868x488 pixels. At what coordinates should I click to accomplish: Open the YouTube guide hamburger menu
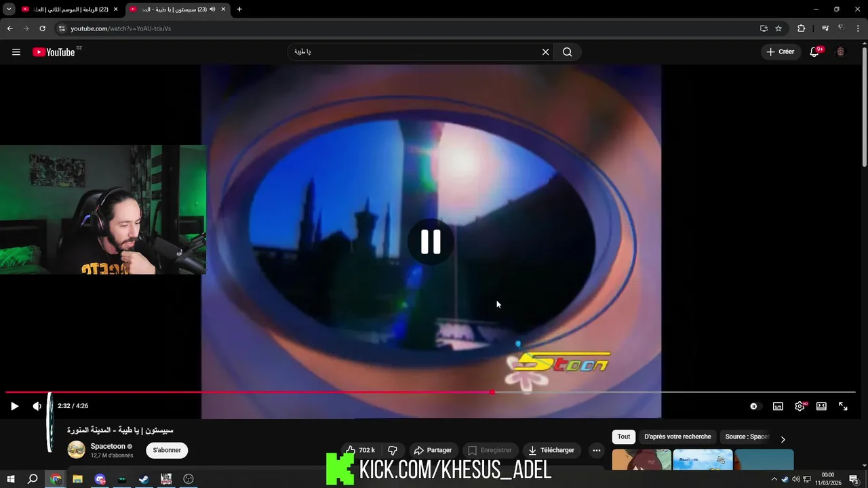coord(16,52)
